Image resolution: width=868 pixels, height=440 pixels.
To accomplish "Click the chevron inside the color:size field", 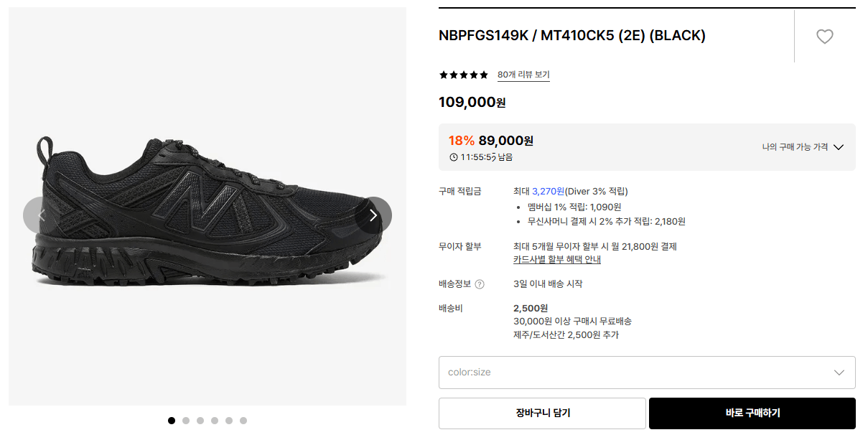I will pyautogui.click(x=838, y=372).
